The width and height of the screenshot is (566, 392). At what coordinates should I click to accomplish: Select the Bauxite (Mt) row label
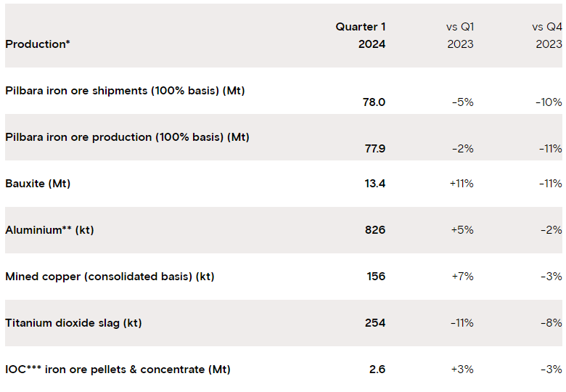coord(38,184)
